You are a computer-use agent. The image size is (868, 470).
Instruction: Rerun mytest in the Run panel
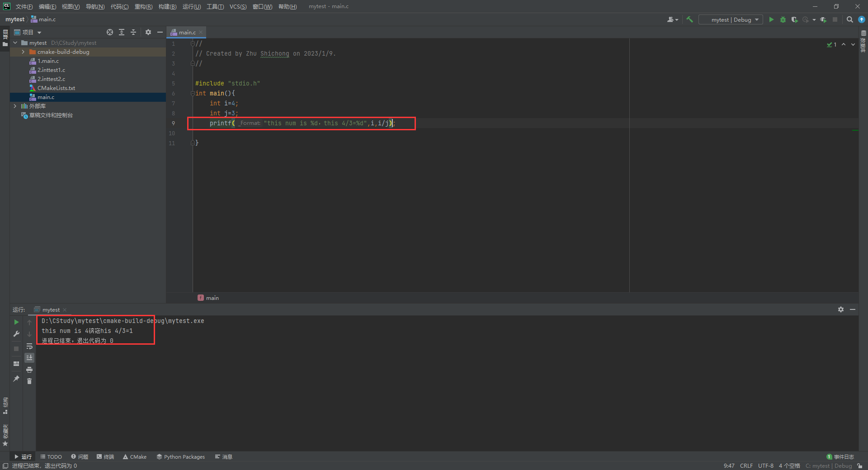16,322
